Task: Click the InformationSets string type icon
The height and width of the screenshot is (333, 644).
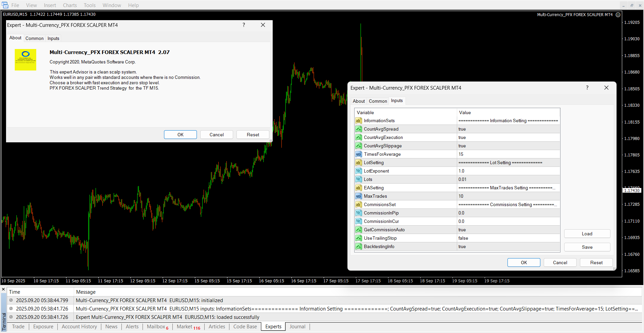Action: coord(359,121)
